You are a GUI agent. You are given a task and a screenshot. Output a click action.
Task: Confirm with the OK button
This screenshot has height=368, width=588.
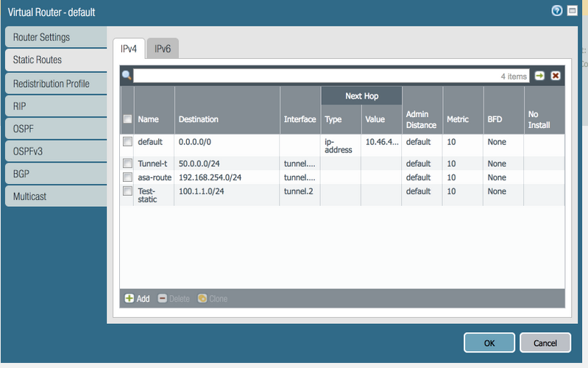[x=489, y=343]
